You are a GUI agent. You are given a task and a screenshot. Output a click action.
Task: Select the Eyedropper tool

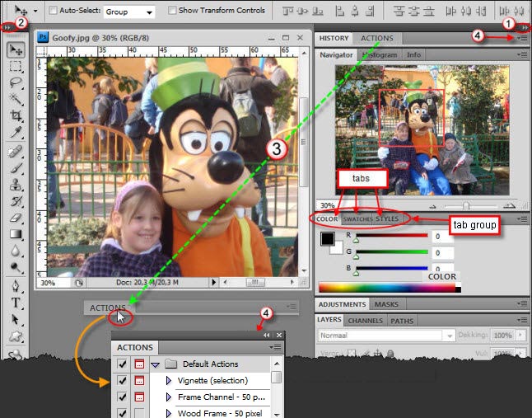pyautogui.click(x=16, y=132)
